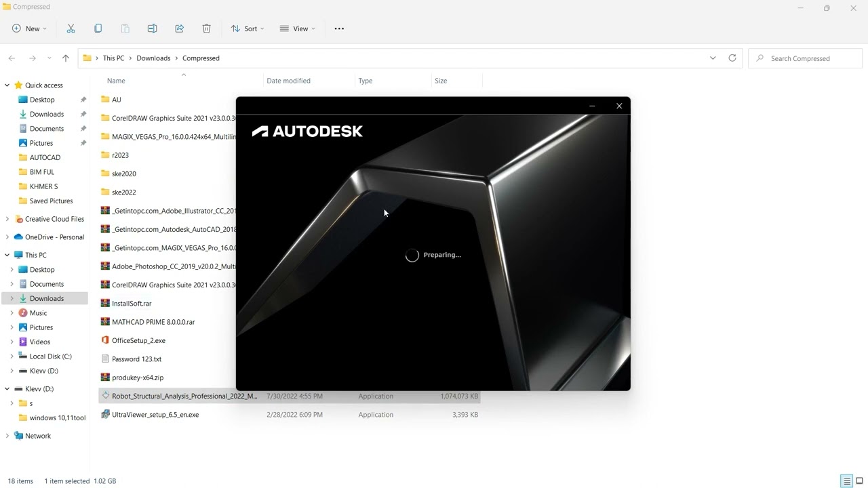Expand Local Disk (C:) node

[12, 357]
